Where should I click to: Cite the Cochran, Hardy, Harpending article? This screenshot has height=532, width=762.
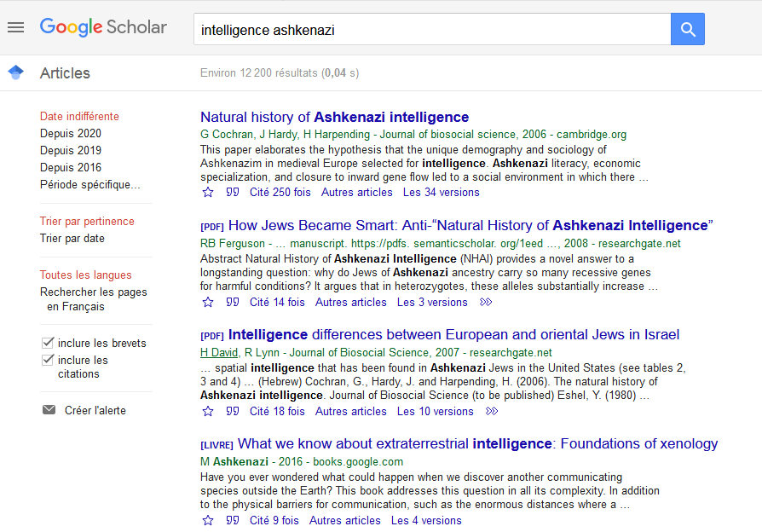pos(233,192)
